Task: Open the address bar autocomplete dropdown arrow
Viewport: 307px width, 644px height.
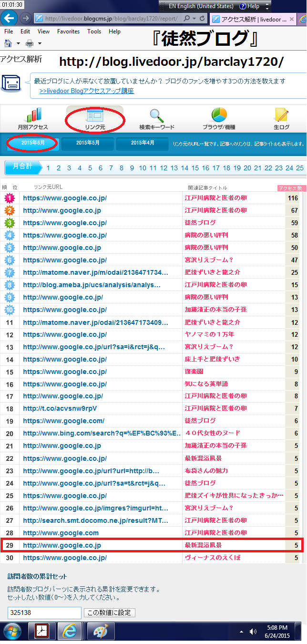Action: (194, 19)
